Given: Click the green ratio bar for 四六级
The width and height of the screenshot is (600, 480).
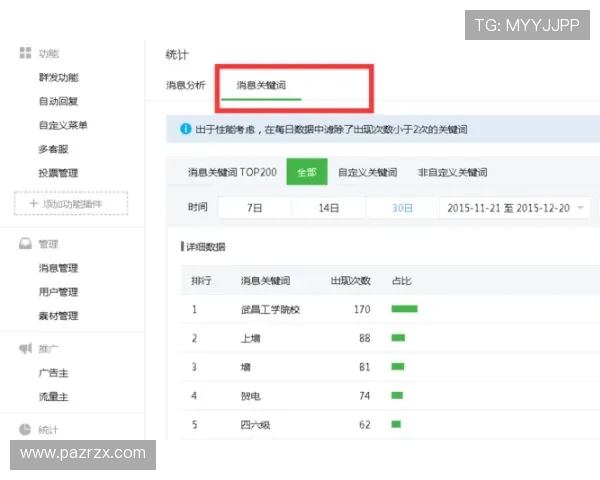Looking at the screenshot, I should (x=396, y=424).
